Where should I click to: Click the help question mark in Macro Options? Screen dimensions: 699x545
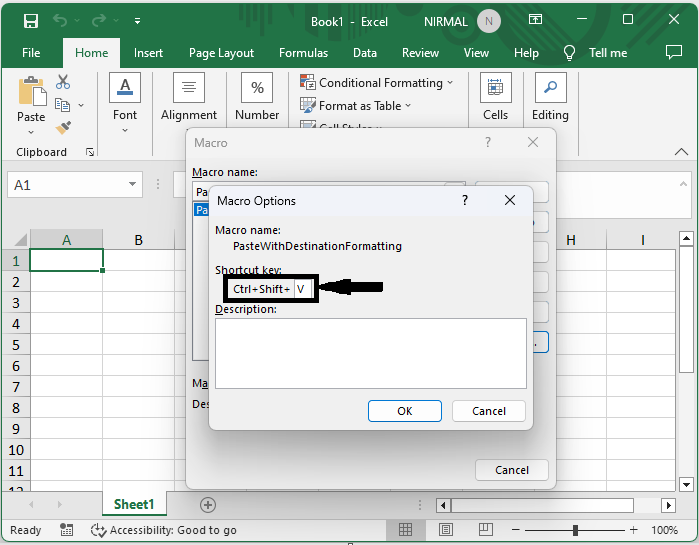click(x=464, y=200)
